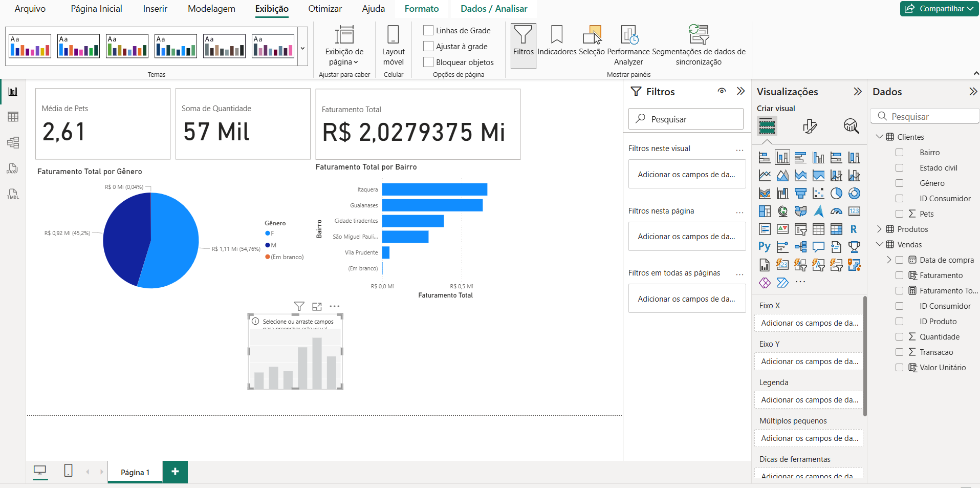Tick the Quantidade field checkbox
The image size is (980, 488).
pos(899,337)
